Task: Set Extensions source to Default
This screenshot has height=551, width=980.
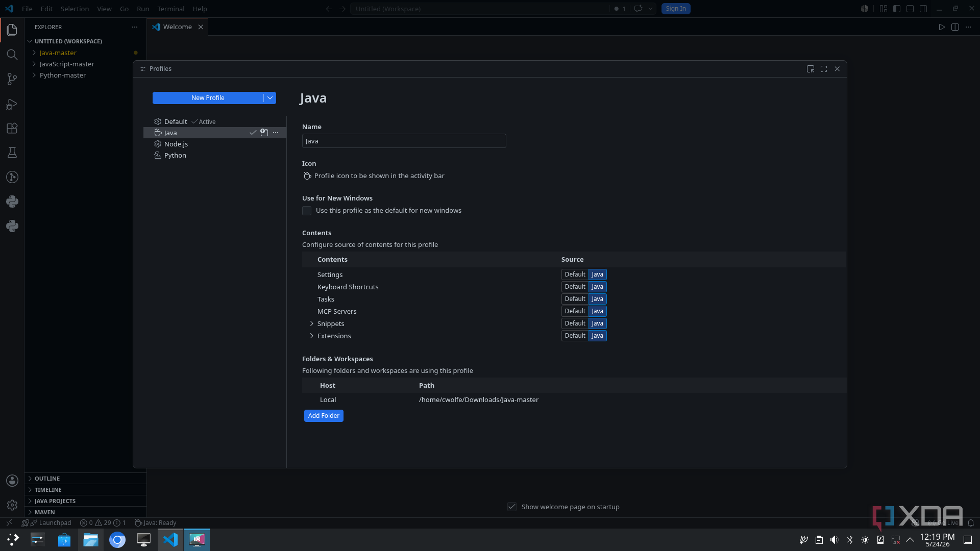Action: 575,336
